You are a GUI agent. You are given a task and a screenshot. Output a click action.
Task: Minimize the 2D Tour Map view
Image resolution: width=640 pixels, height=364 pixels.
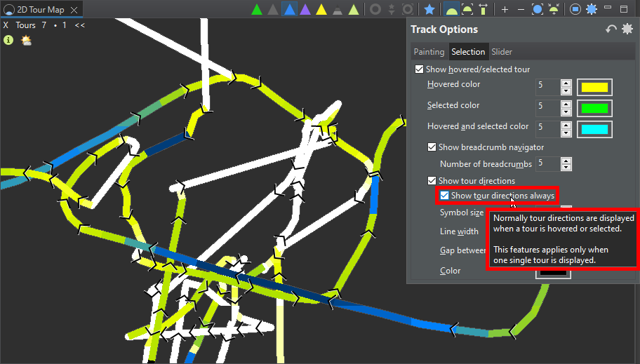click(607, 7)
